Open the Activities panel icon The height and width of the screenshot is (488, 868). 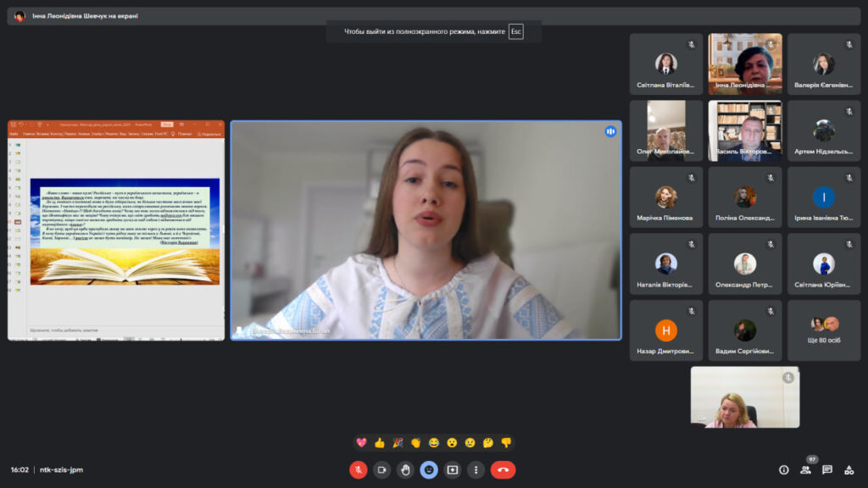tap(849, 469)
